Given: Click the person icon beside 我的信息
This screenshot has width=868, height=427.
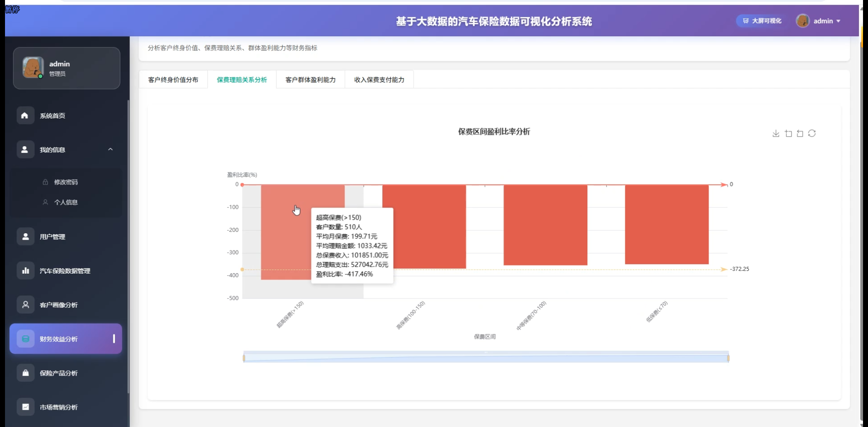Looking at the screenshot, I should point(25,150).
